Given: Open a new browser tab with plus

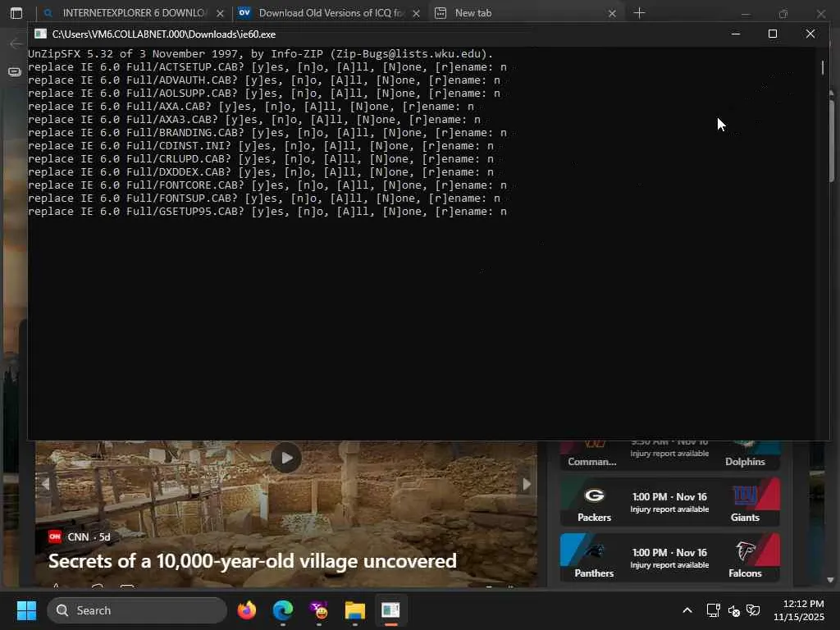Looking at the screenshot, I should tap(639, 13).
